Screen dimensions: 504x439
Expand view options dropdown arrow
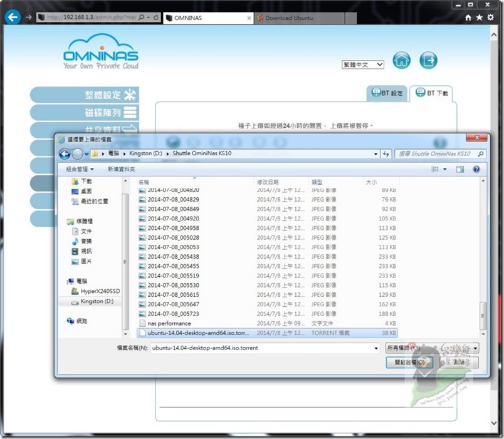[445, 169]
